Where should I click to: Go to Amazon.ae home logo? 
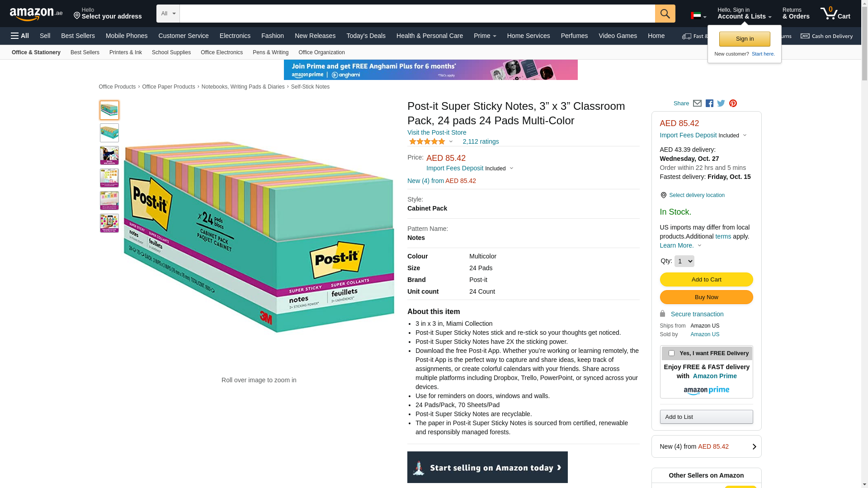[x=36, y=14]
